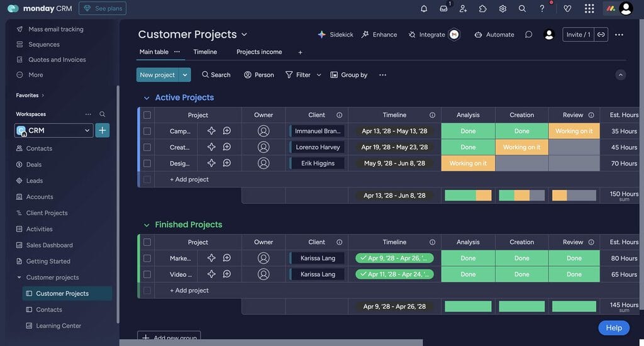644x346 pixels.
Task: Open the CRM workspace dropdown
Action: 87,130
